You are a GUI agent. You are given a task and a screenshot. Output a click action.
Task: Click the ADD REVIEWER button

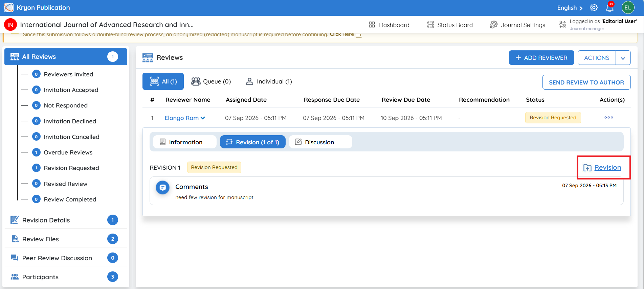point(541,58)
